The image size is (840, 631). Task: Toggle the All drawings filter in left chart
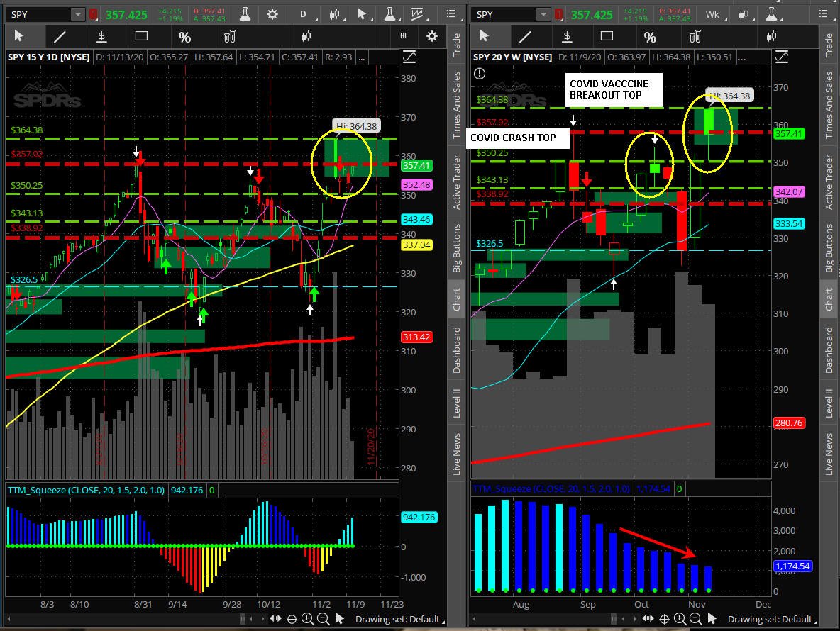(x=404, y=35)
